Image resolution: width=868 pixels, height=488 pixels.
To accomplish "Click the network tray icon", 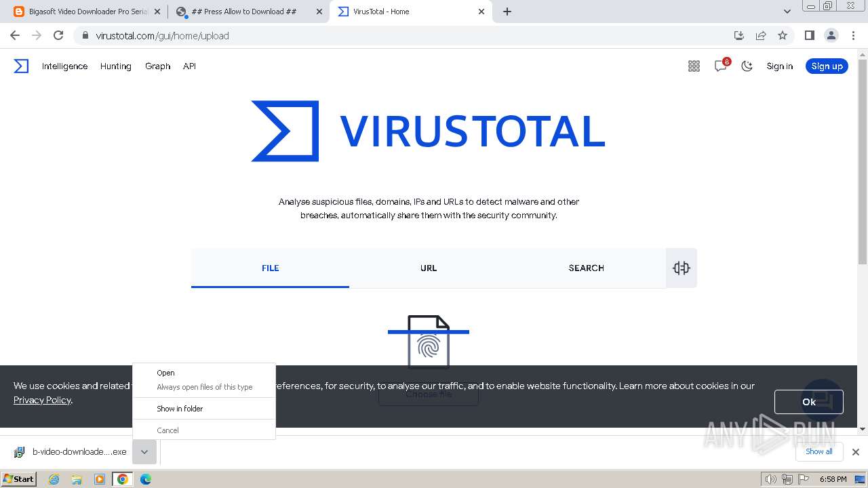I will coord(787,479).
